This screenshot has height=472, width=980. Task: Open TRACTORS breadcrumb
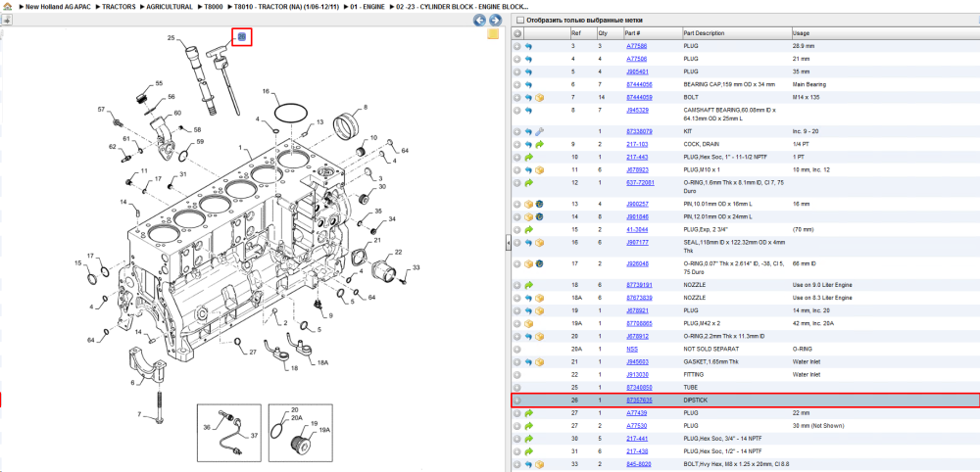(119, 6)
